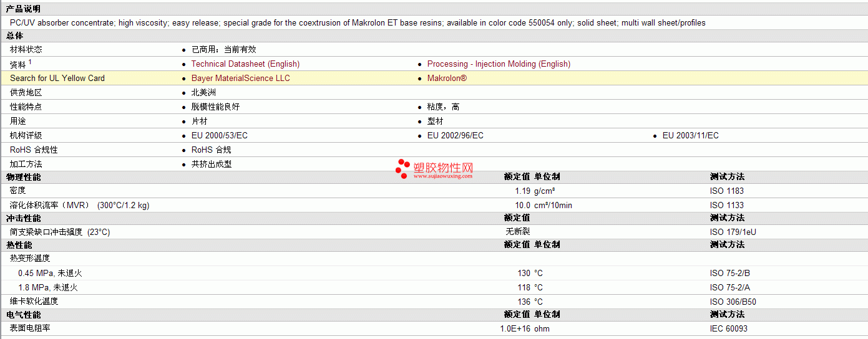The image size is (868, 339).
Task: Select the 粘度，高 feature
Action: click(x=444, y=107)
